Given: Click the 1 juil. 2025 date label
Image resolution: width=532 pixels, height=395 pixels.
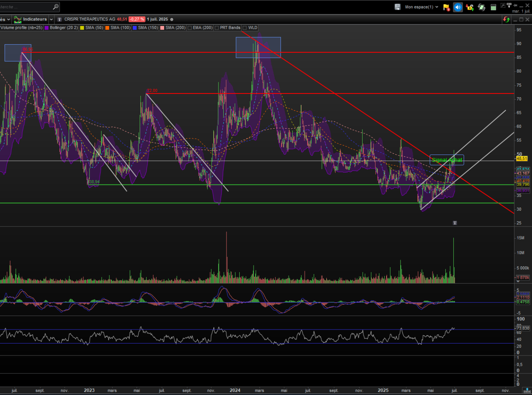Looking at the screenshot, I should (x=157, y=19).
